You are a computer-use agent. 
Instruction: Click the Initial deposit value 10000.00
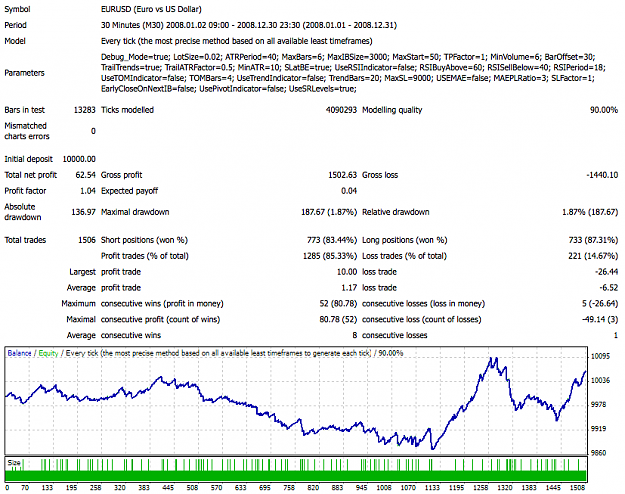pyautogui.click(x=79, y=159)
